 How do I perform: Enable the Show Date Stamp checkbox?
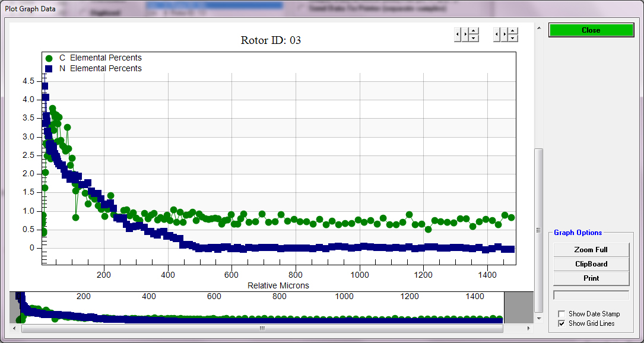click(561, 314)
